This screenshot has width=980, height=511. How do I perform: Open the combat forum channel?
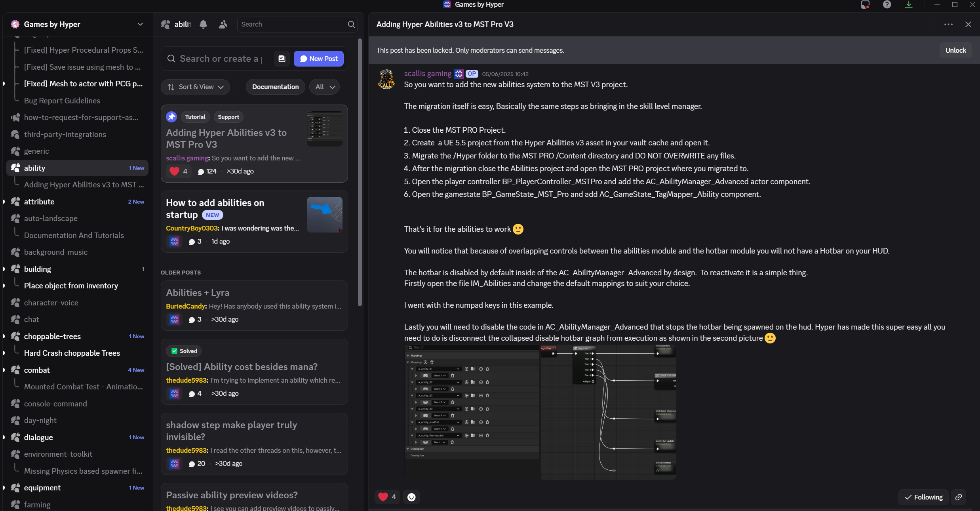pyautogui.click(x=37, y=370)
